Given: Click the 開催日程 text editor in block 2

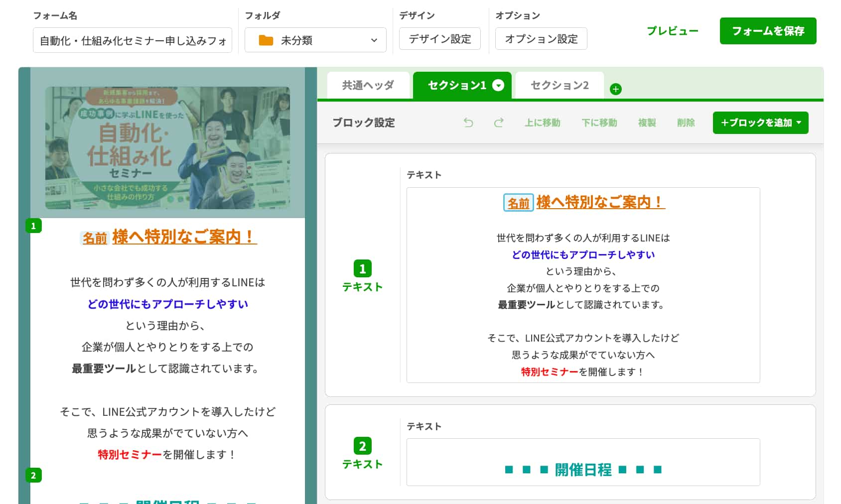Looking at the screenshot, I should [x=583, y=462].
